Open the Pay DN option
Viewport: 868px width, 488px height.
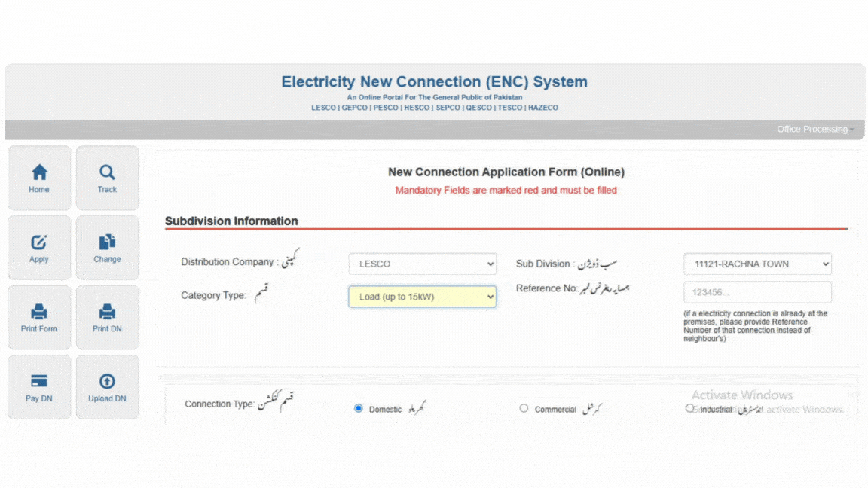38,386
